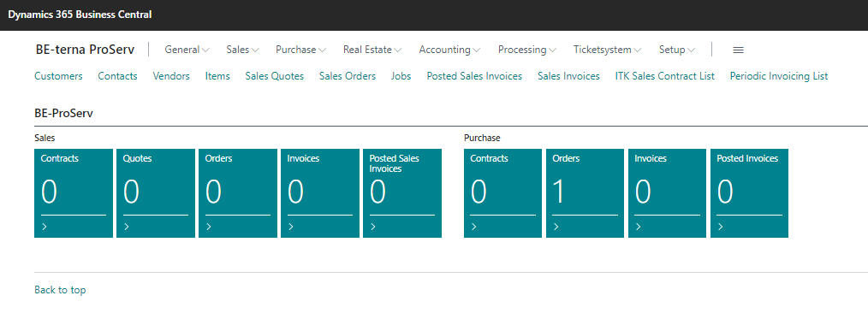This screenshot has height=319, width=868.
Task: Open the Sales Contracts count of 0
Action: (x=50, y=192)
